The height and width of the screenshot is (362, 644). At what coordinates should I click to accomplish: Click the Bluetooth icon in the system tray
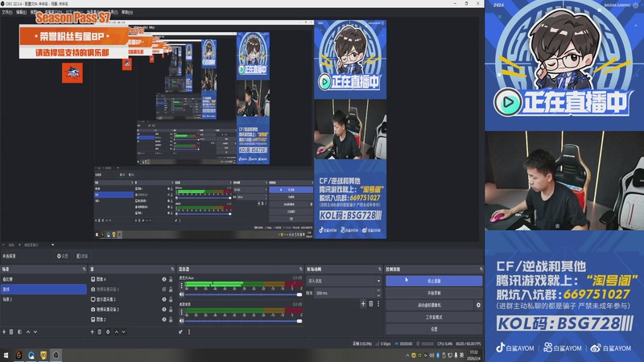point(438,356)
